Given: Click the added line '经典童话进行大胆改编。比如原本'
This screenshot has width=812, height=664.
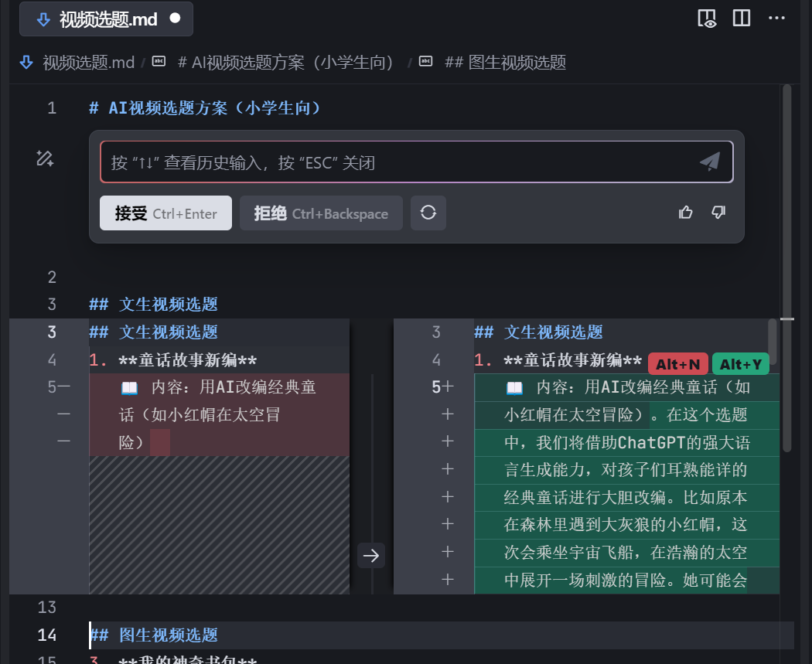Looking at the screenshot, I should 626,497.
